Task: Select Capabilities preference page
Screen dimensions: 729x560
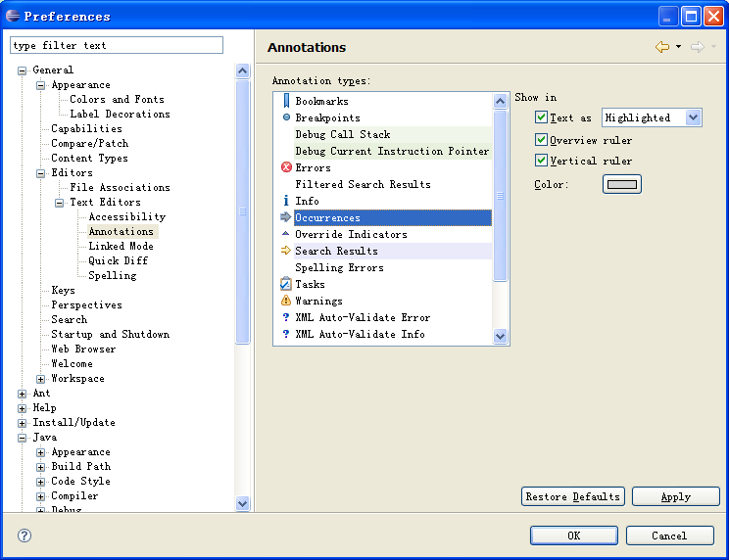Action: click(x=86, y=128)
